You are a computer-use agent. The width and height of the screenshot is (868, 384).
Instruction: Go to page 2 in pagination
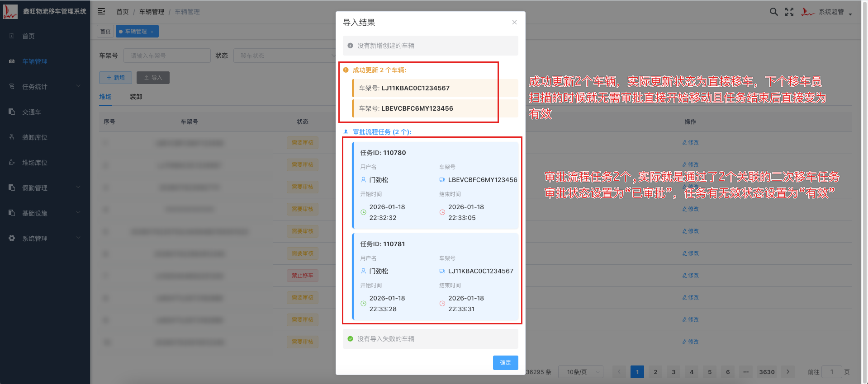click(655, 372)
